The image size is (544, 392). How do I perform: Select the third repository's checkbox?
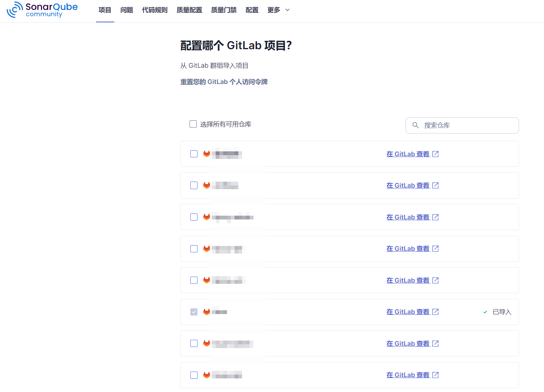click(x=194, y=217)
